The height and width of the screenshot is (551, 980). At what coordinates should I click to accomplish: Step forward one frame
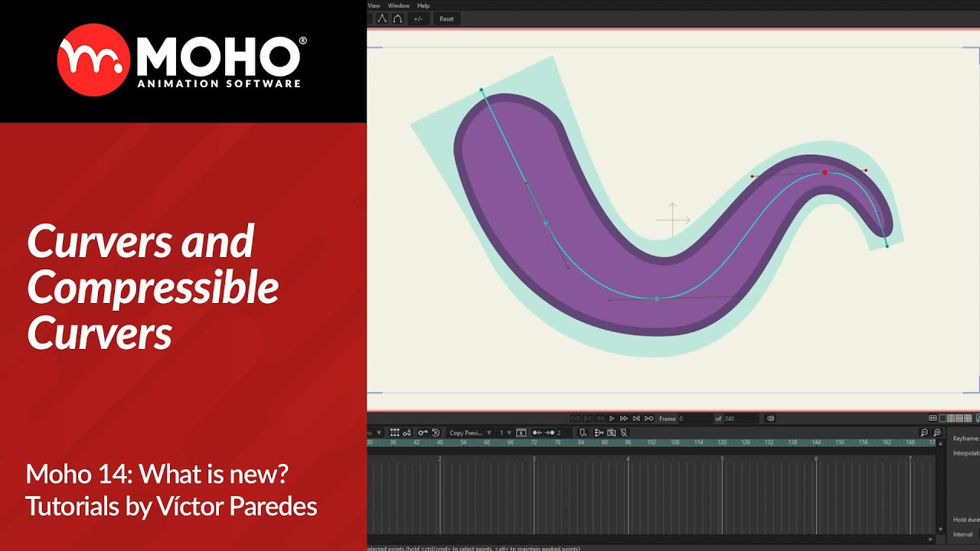(x=636, y=419)
